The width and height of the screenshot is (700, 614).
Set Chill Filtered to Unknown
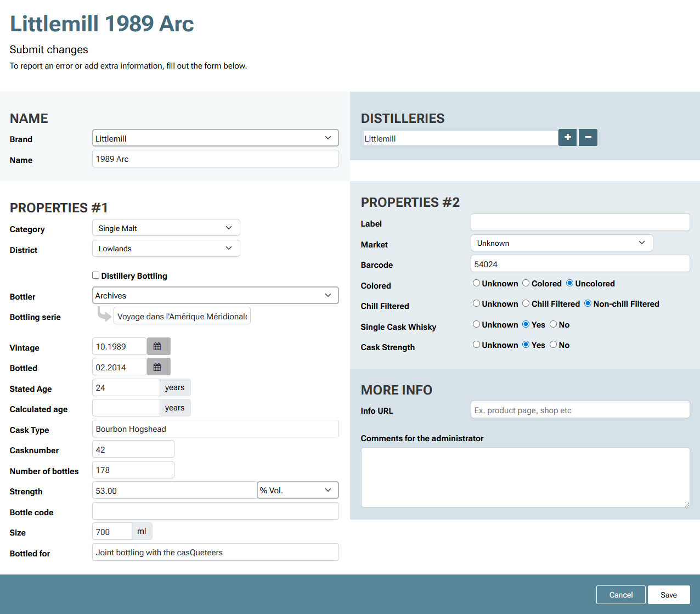476,303
